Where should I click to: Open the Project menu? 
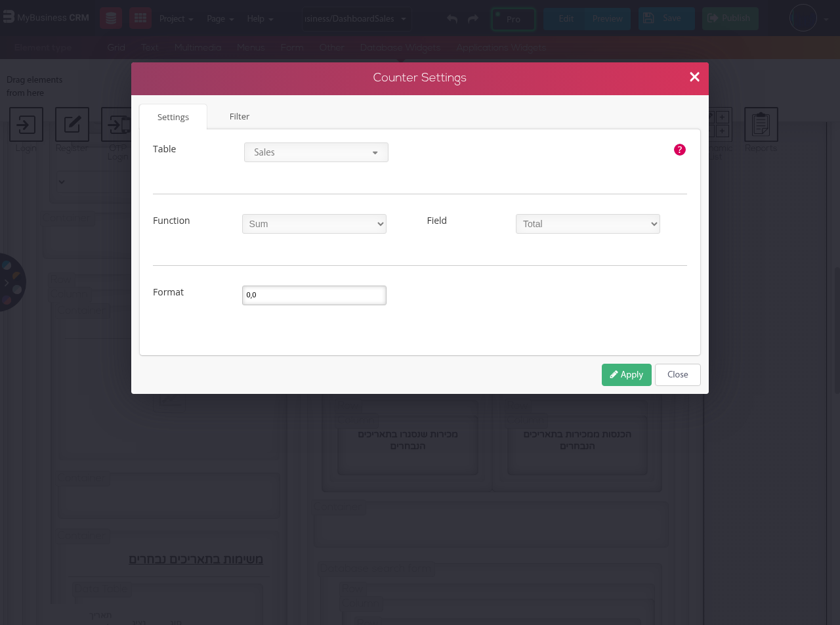(x=176, y=19)
